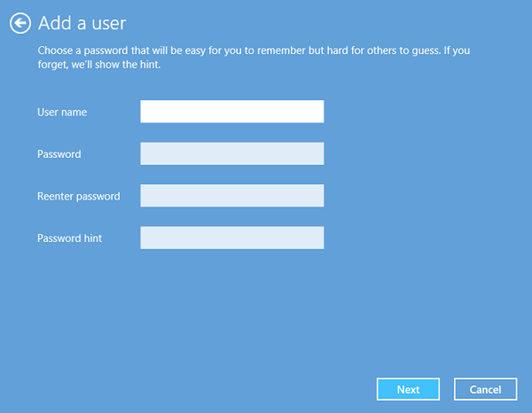Click the Password hint text field
532x413 pixels.
click(232, 238)
